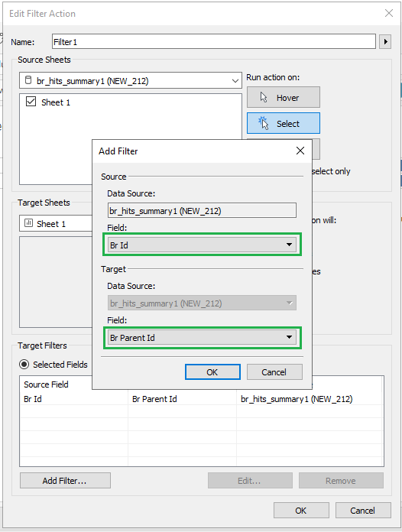This screenshot has width=402, height=532.
Task: Close the Edit Filter Action window
Action: click(389, 13)
